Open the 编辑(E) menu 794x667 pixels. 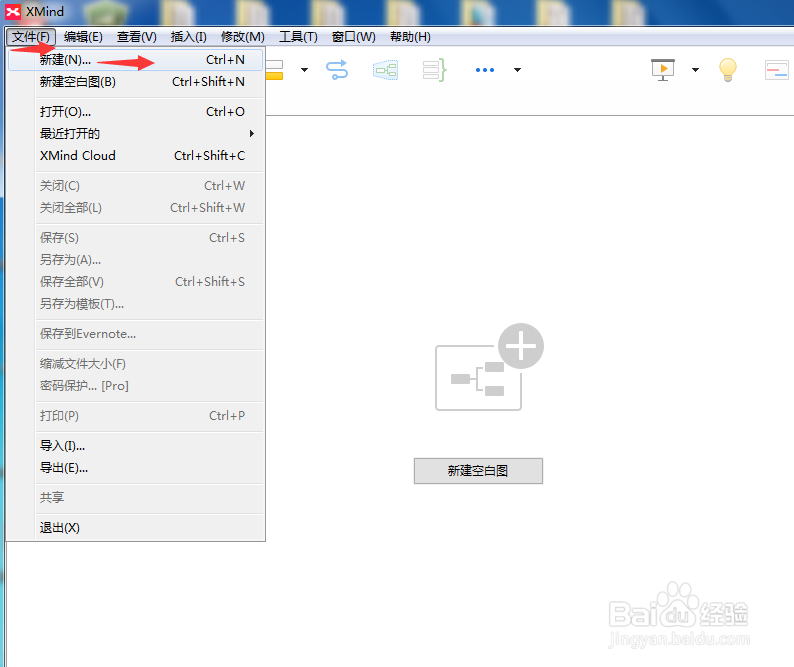tap(83, 37)
